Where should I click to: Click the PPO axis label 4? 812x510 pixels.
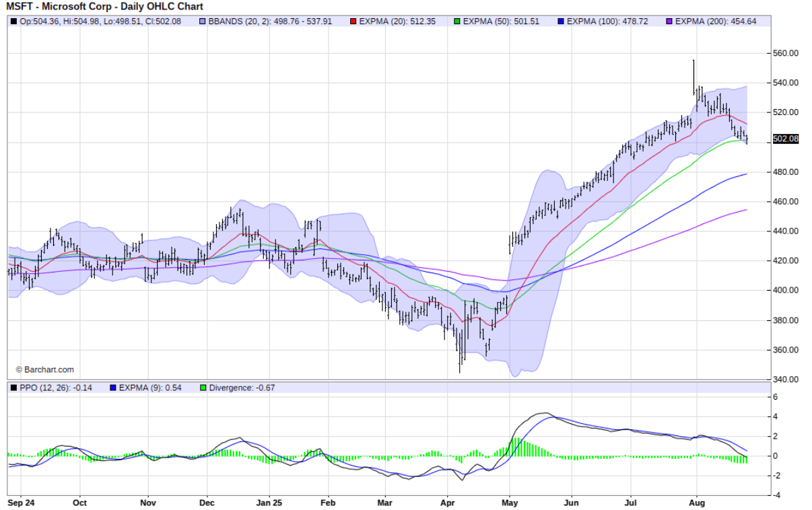click(775, 417)
